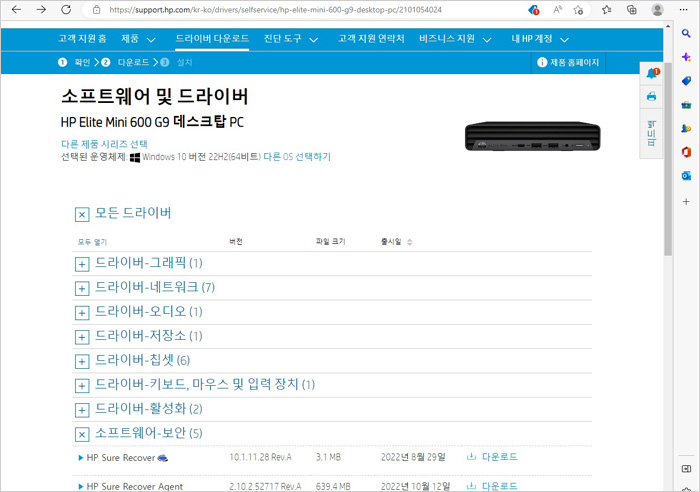This screenshot has width=700, height=492.
Task: Click the 다른 제품 시리즈 선택 link
Action: click(104, 144)
